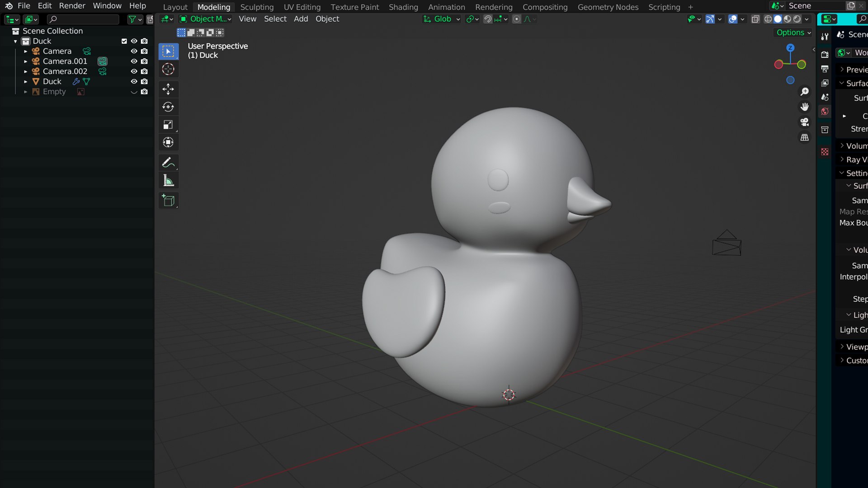The image size is (868, 488).
Task: Expand the Duck mesh object tree item
Action: (x=25, y=82)
